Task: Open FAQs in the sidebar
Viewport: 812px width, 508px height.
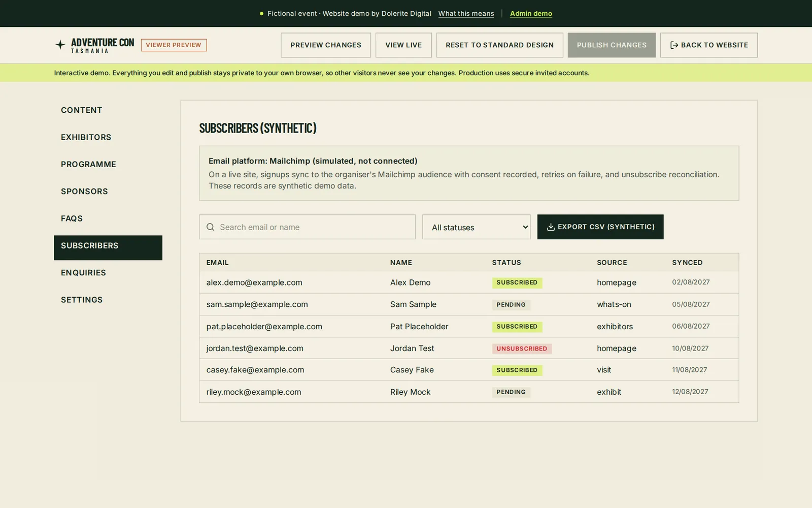Action: (x=108, y=218)
